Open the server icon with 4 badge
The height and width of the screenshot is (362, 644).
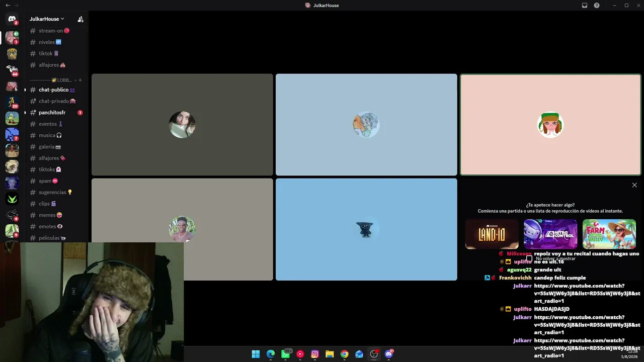[12, 215]
